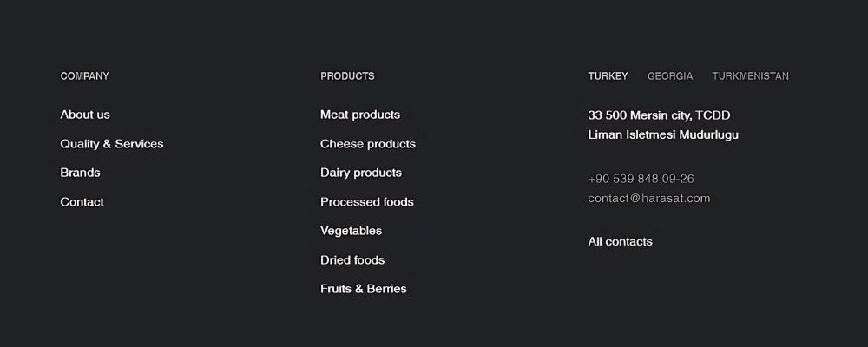
Task: Call the +90 539 848 09-26 number
Action: (x=641, y=179)
